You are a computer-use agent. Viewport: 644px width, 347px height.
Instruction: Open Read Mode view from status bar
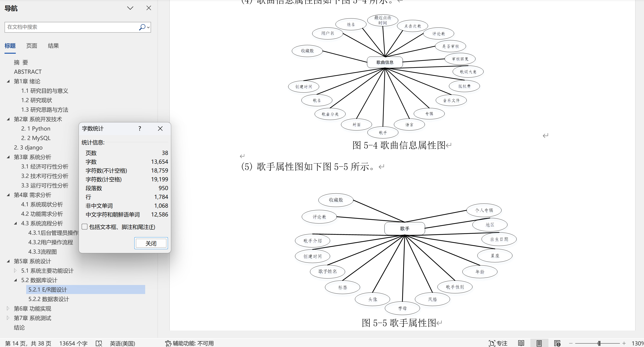tap(521, 343)
